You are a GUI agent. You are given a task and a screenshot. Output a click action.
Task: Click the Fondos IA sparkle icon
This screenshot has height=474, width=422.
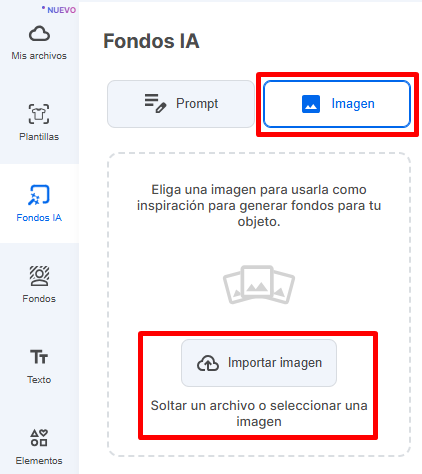(39, 195)
